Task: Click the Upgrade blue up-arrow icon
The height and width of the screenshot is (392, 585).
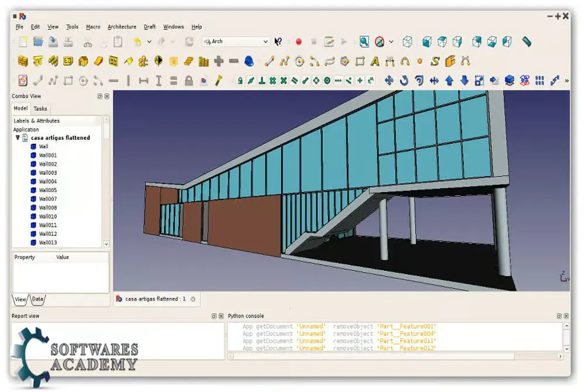Action: (449, 81)
